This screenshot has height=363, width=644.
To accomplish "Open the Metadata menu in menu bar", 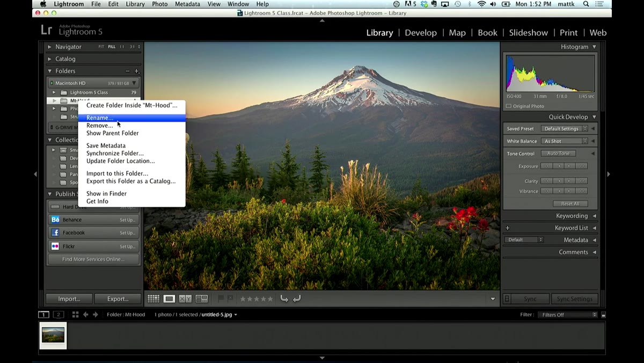I will click(187, 4).
